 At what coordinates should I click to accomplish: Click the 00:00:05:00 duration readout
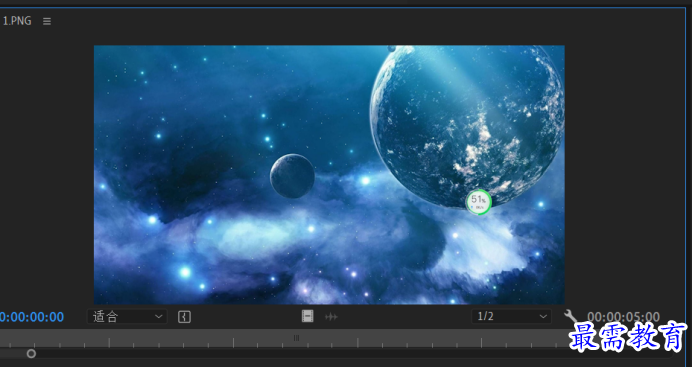pos(623,317)
